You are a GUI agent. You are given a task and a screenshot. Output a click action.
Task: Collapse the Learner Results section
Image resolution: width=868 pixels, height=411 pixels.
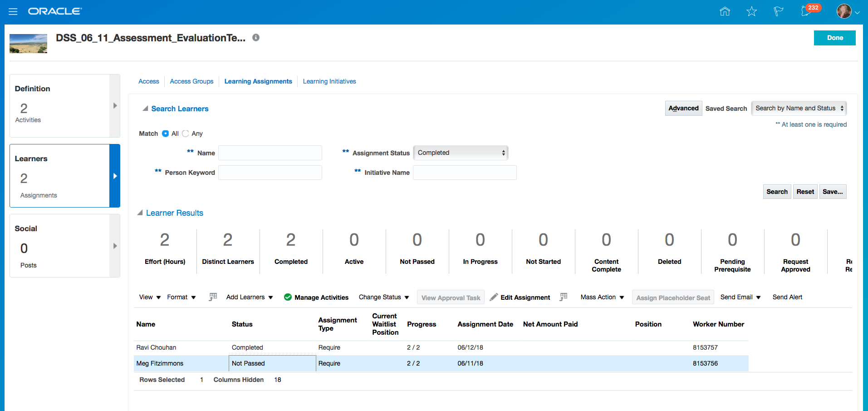[140, 213]
